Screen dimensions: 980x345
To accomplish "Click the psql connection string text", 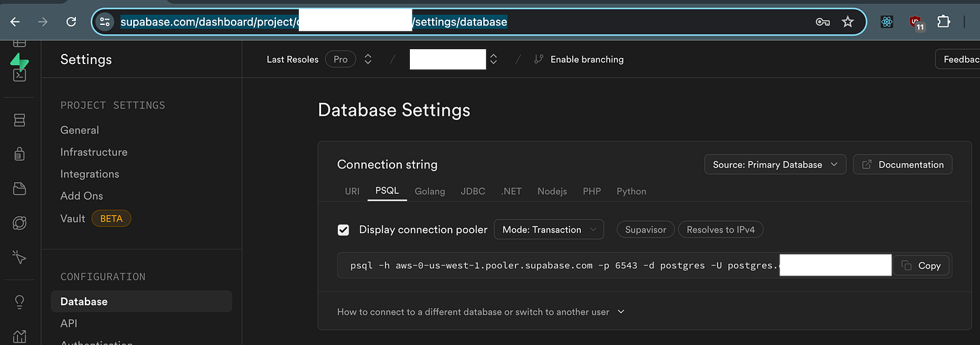I will 564,265.
